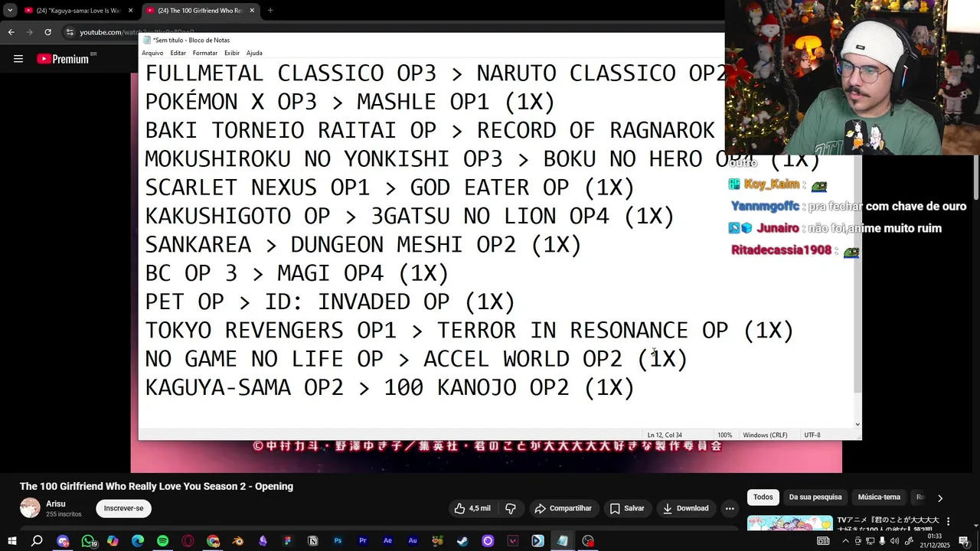Open Photoshop from the taskbar
The height and width of the screenshot is (551, 980).
click(338, 541)
